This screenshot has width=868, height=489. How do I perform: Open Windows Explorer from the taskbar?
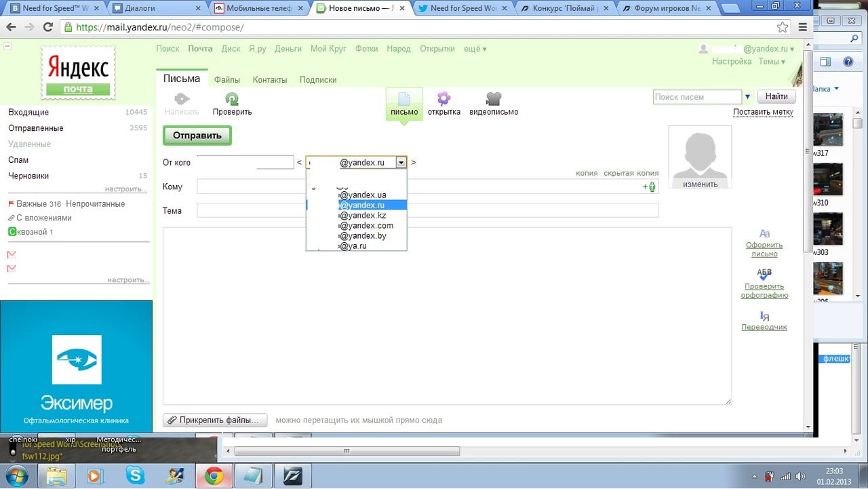57,476
